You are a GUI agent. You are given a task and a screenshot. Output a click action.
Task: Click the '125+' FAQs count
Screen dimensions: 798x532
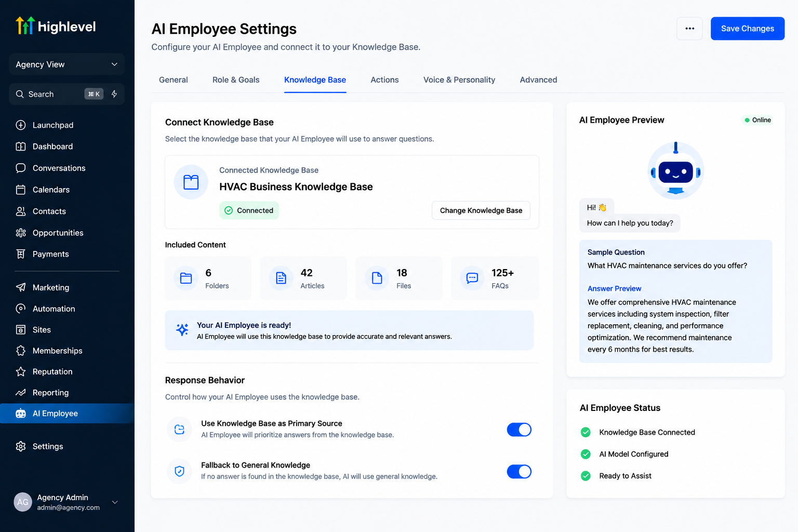502,273
